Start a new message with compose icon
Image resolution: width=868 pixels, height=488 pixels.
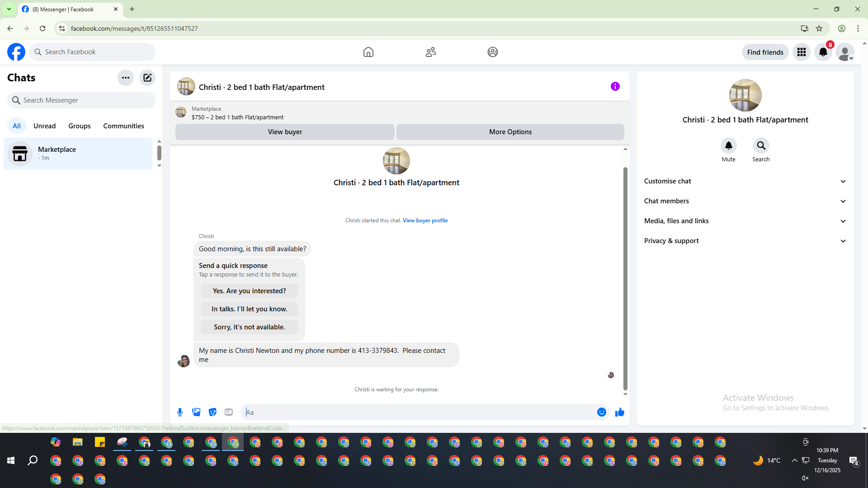147,78
